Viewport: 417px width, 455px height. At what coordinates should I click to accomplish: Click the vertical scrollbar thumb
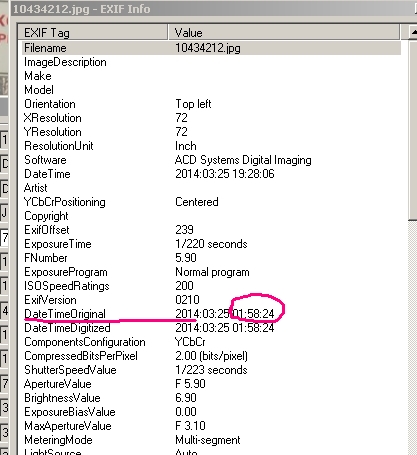pos(413,130)
